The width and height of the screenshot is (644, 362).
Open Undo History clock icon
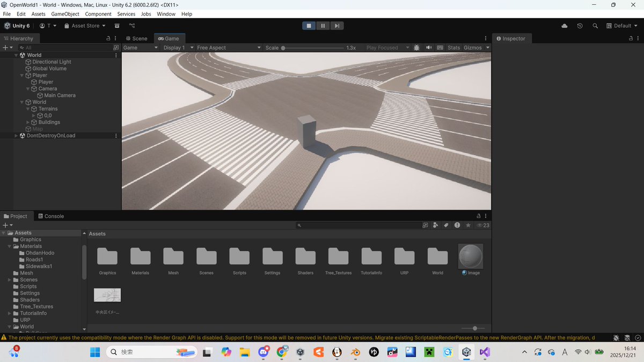coord(580,26)
